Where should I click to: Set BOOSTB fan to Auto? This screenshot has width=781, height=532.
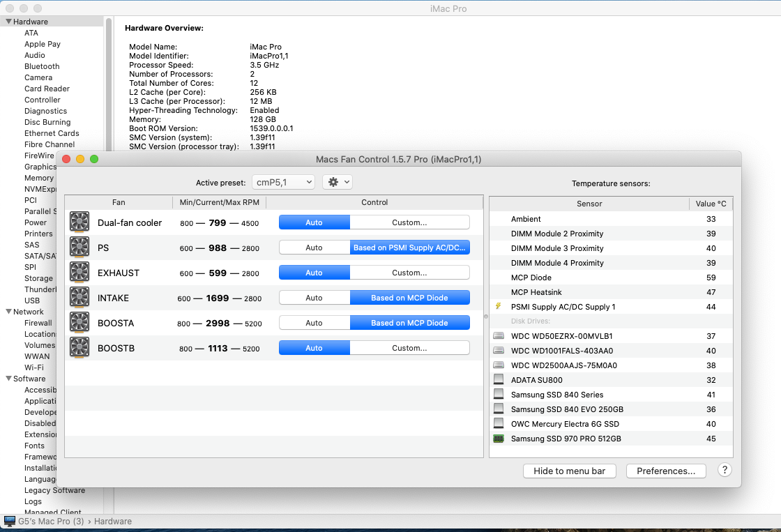click(314, 348)
